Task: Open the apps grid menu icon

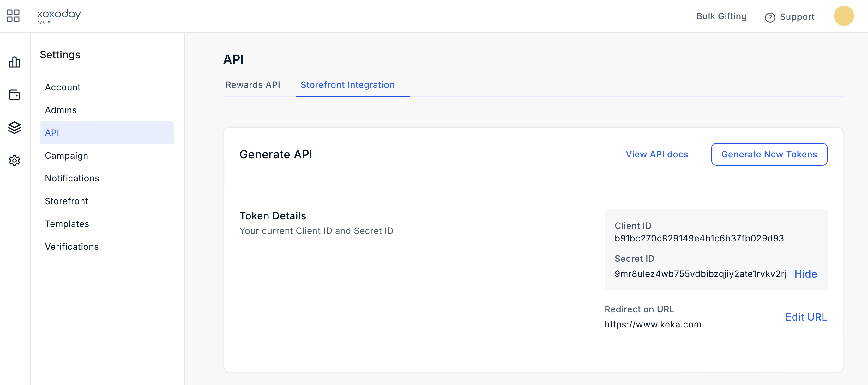Action: tap(13, 16)
